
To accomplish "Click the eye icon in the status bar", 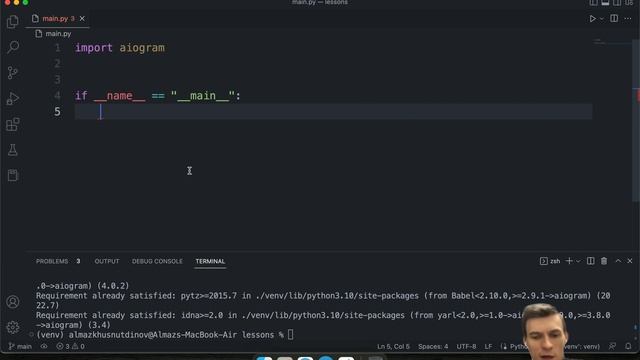I will coord(44,347).
